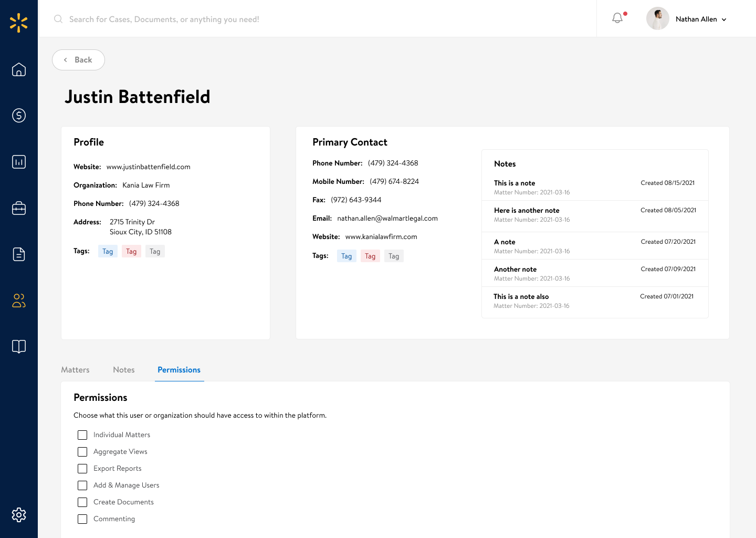
Task: Open the Notes tab
Action: click(x=124, y=370)
